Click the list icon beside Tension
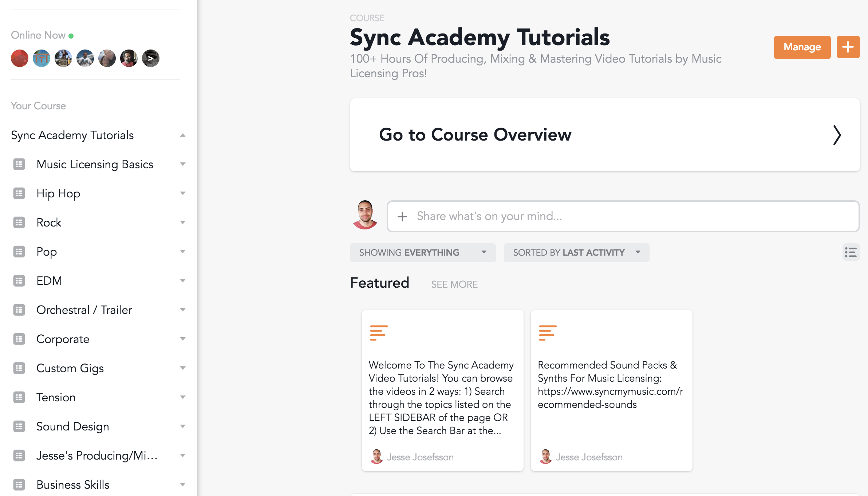This screenshot has width=868, height=496. click(19, 397)
